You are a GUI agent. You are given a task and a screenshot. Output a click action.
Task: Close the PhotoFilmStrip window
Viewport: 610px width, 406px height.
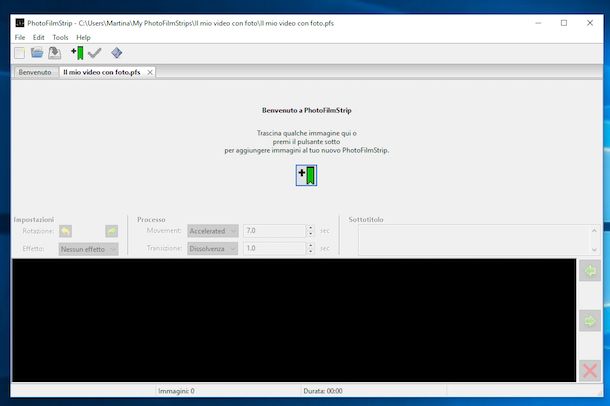[x=590, y=23]
